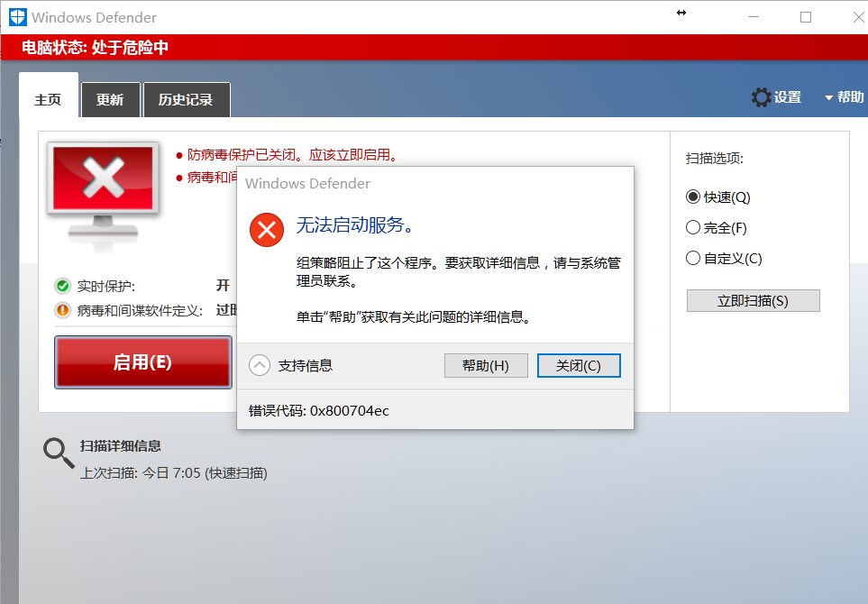The width and height of the screenshot is (868, 604).
Task: Click the error code text 0x800704ec
Action: 350,411
